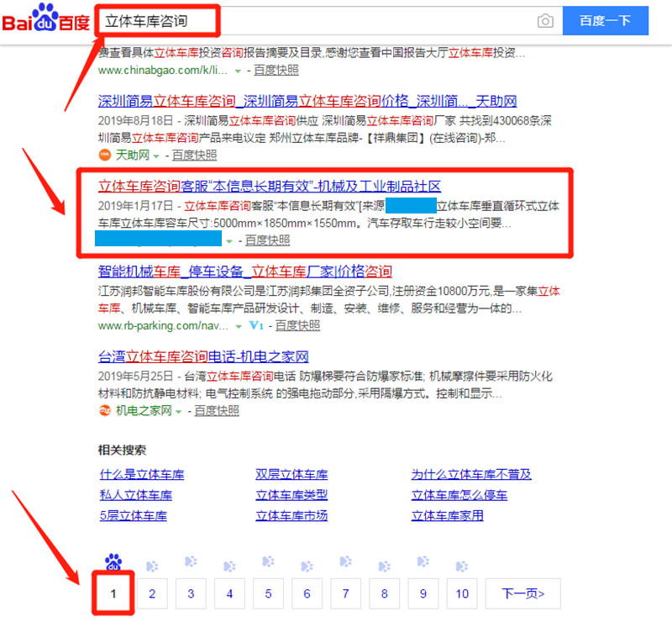The height and width of the screenshot is (622, 672).
Task: Open 百度快照 for 天助网 result
Action: 194,155
